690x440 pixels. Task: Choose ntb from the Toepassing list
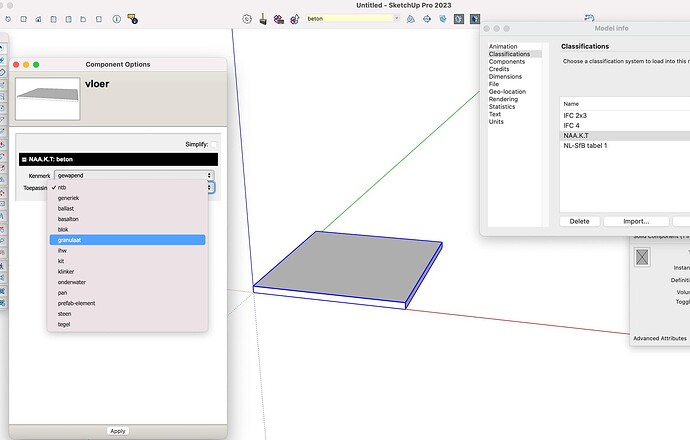pos(127,187)
